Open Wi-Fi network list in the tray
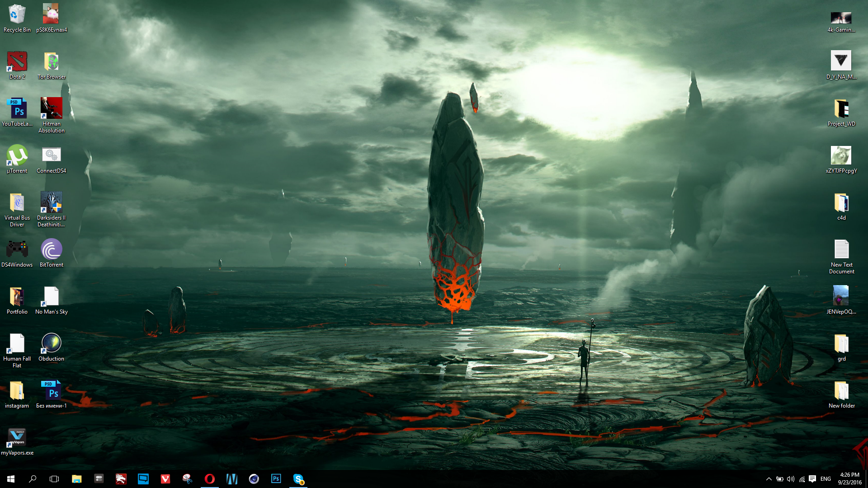Image resolution: width=868 pixels, height=488 pixels. [802, 479]
